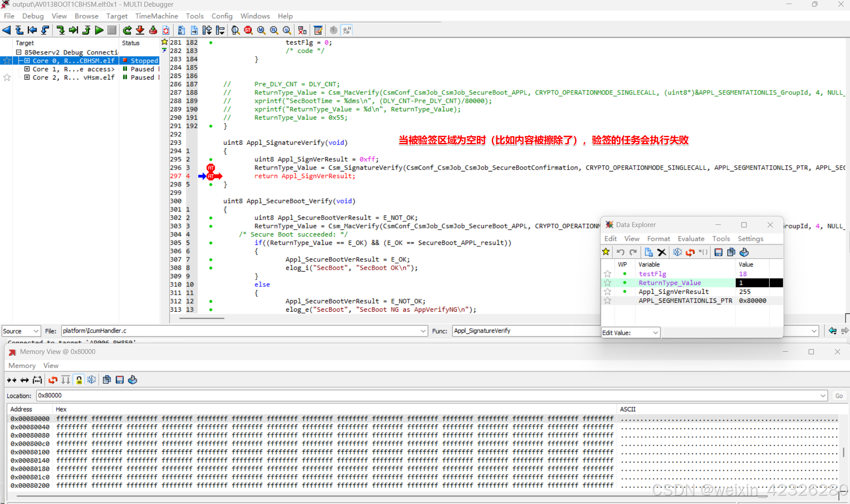Viewport: 850px width, 504px height.
Task: Click the green Restart program icon
Action: (127, 30)
